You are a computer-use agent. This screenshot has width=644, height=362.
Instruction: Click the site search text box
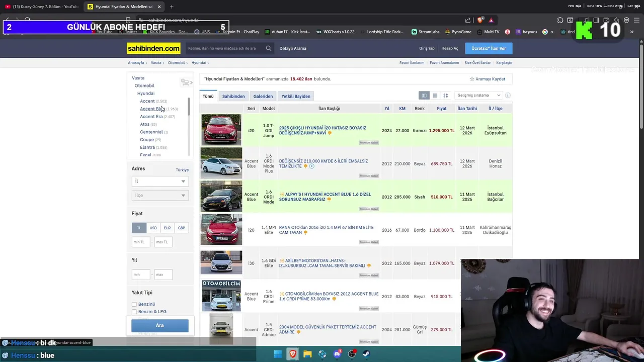225,48
